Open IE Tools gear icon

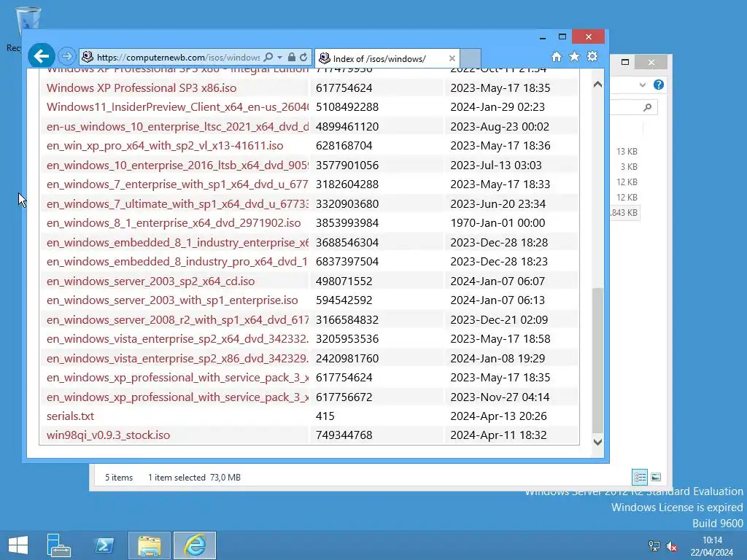tap(592, 57)
